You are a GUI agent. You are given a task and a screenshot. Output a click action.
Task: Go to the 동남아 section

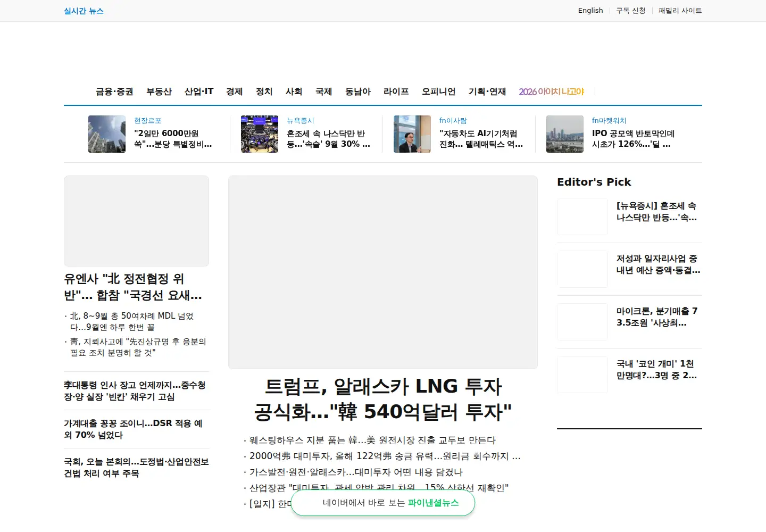(x=358, y=92)
